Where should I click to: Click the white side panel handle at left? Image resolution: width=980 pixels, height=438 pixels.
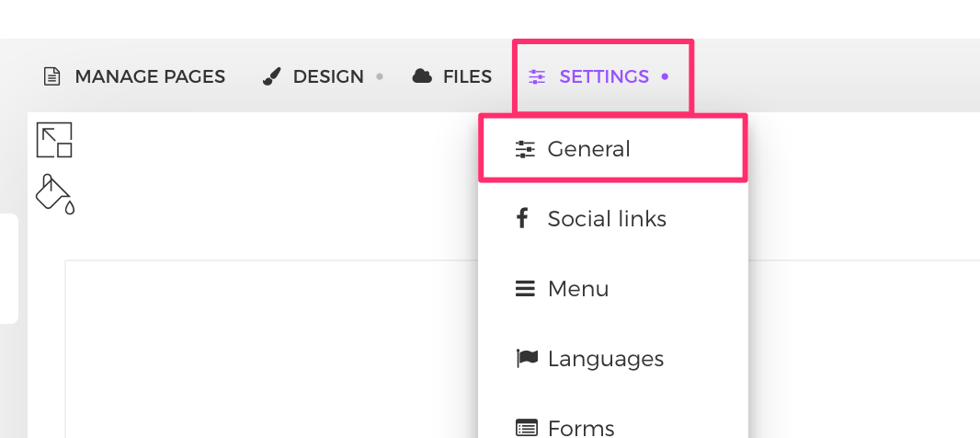click(8, 269)
